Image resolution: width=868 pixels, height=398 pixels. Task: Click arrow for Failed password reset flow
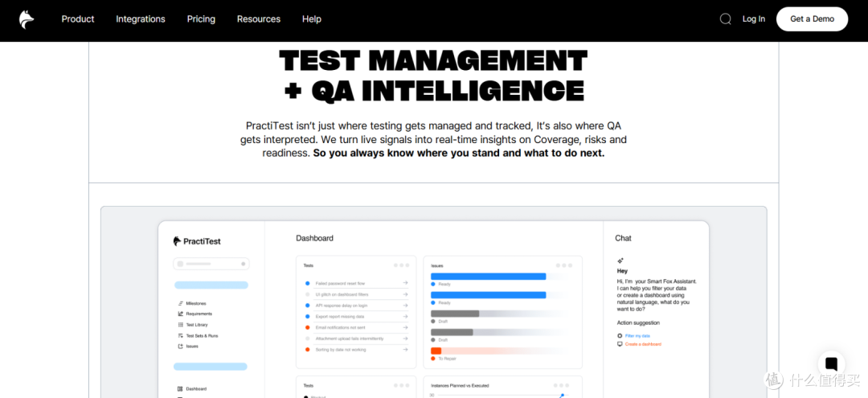point(405,283)
